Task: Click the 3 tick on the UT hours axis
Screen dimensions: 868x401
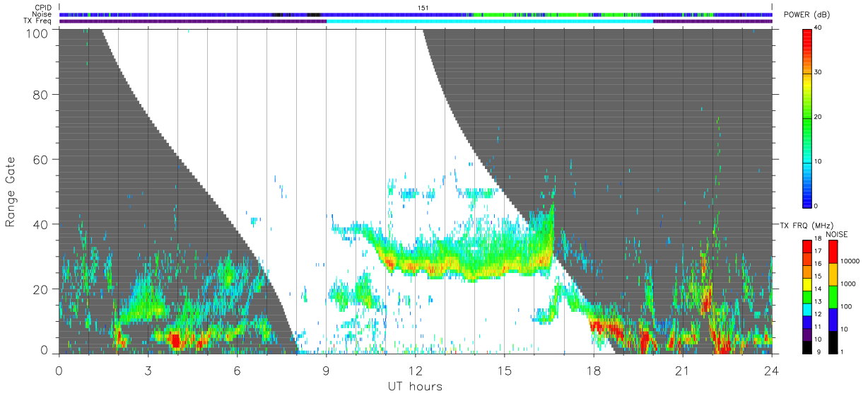Action: [148, 370]
